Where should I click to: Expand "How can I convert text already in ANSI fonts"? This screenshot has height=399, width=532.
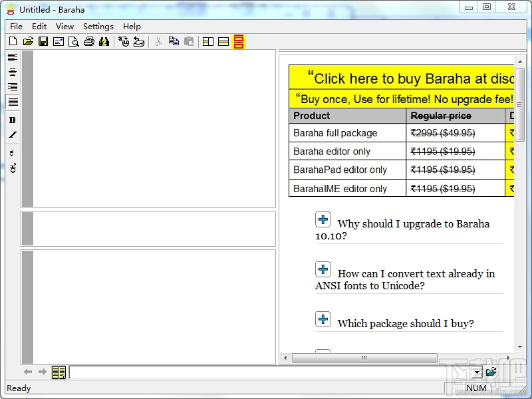pos(323,269)
